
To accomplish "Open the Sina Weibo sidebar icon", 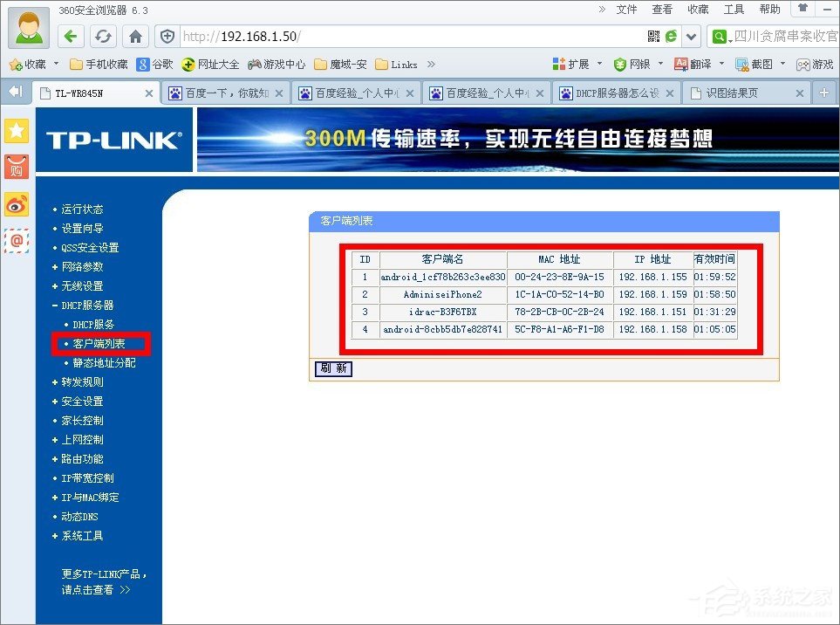I will [16, 206].
